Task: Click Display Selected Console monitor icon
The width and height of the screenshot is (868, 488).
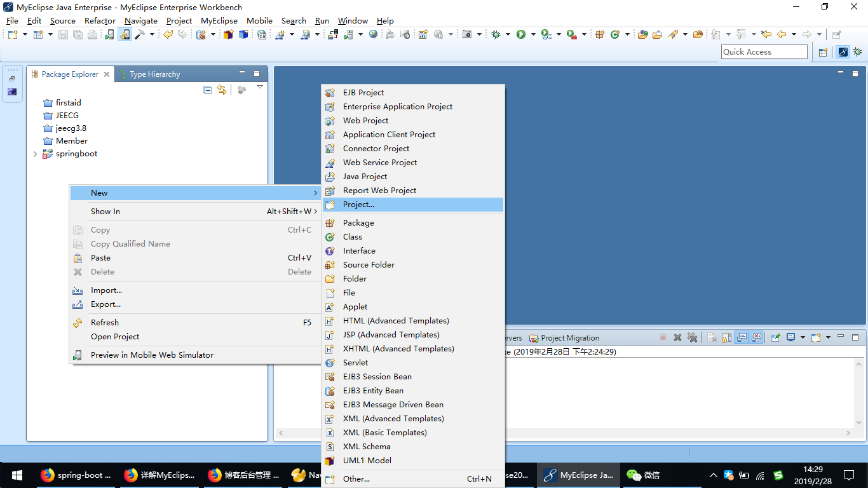Action: point(790,337)
